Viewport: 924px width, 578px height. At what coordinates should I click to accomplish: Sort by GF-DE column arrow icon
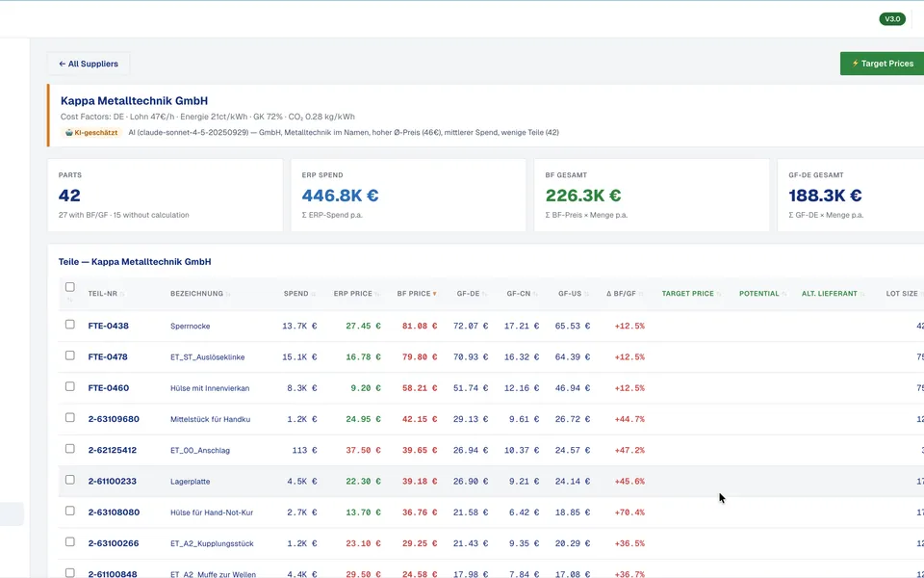[x=484, y=294]
